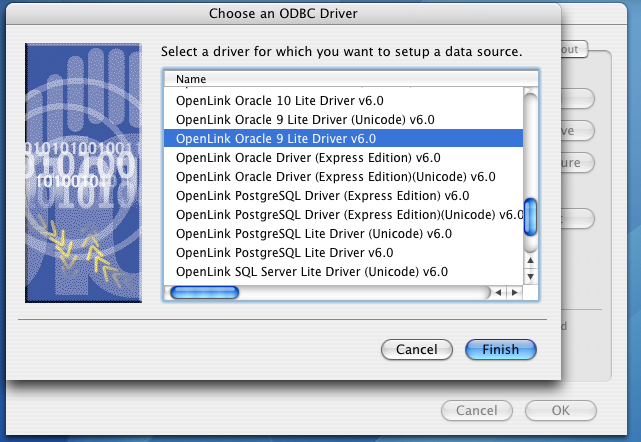The image size is (641, 442).
Task: Click the background button ending in 'ure'
Action: 577,163
